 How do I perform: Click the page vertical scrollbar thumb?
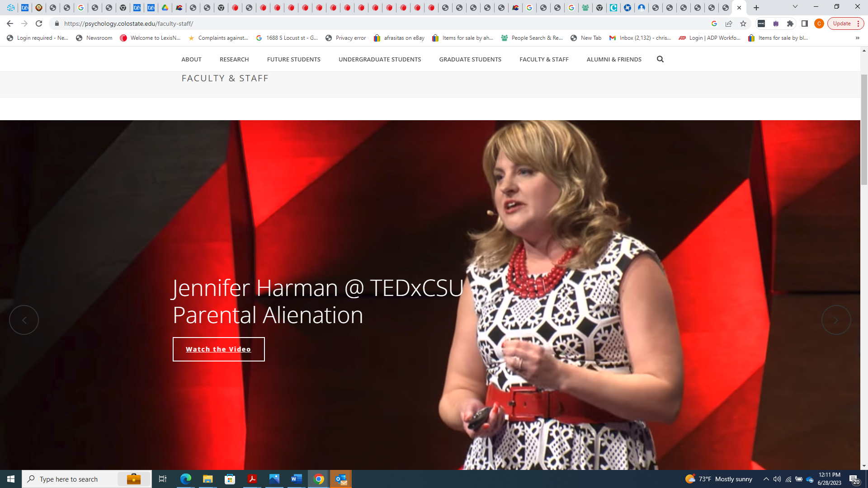pos(864,129)
